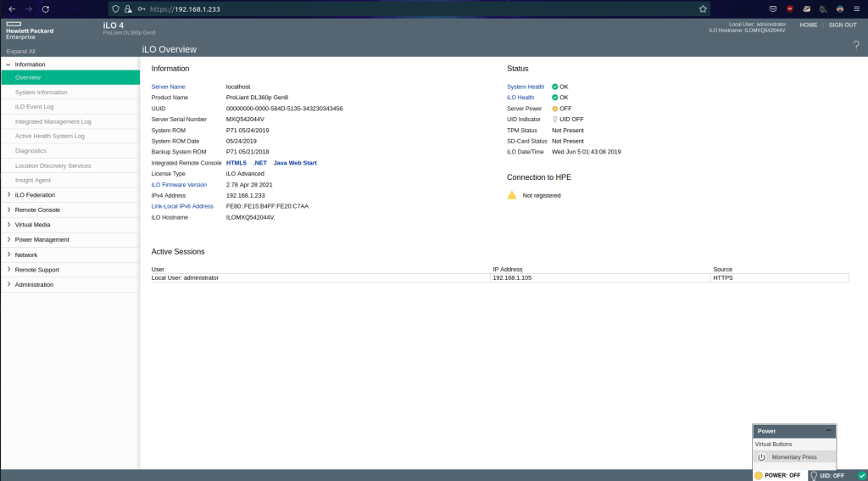Click the Server Power yellow status dot

(x=554, y=109)
